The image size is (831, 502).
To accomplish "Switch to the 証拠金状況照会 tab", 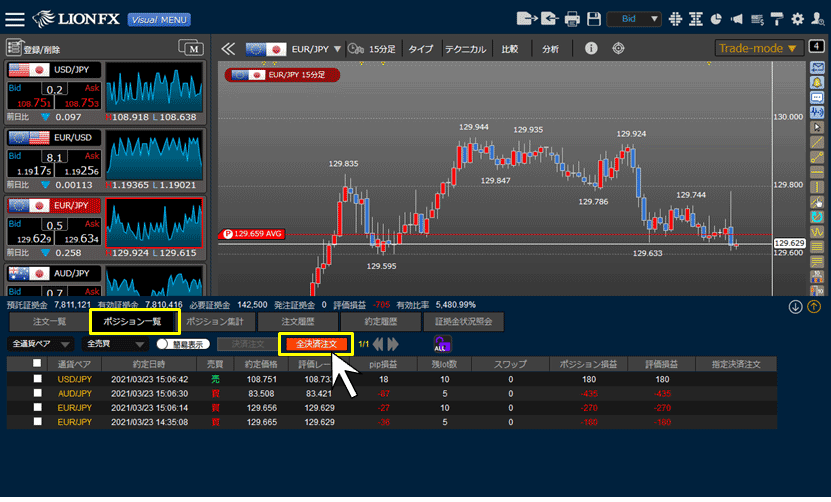I will pyautogui.click(x=464, y=322).
